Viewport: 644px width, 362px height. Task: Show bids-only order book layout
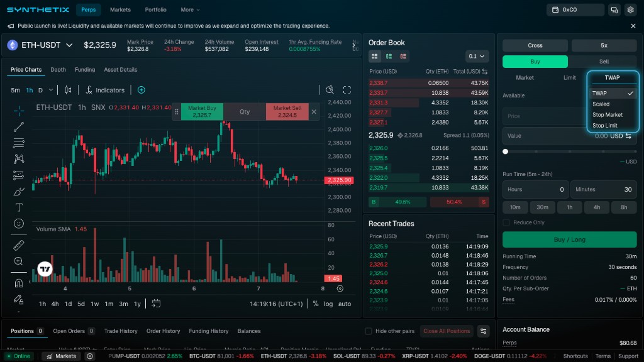(389, 56)
